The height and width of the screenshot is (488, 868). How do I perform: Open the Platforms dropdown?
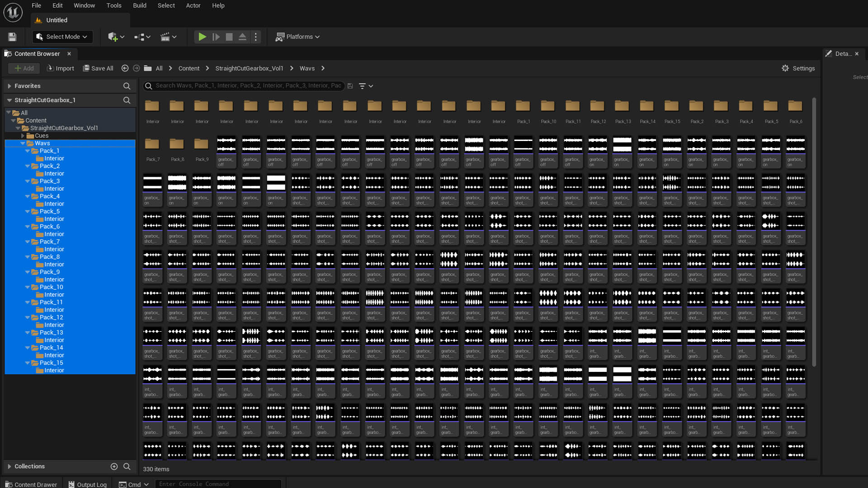(x=297, y=37)
